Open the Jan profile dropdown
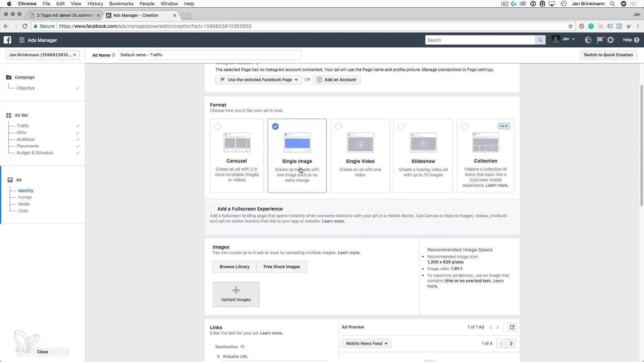The height and width of the screenshot is (362, 644). coord(563,39)
